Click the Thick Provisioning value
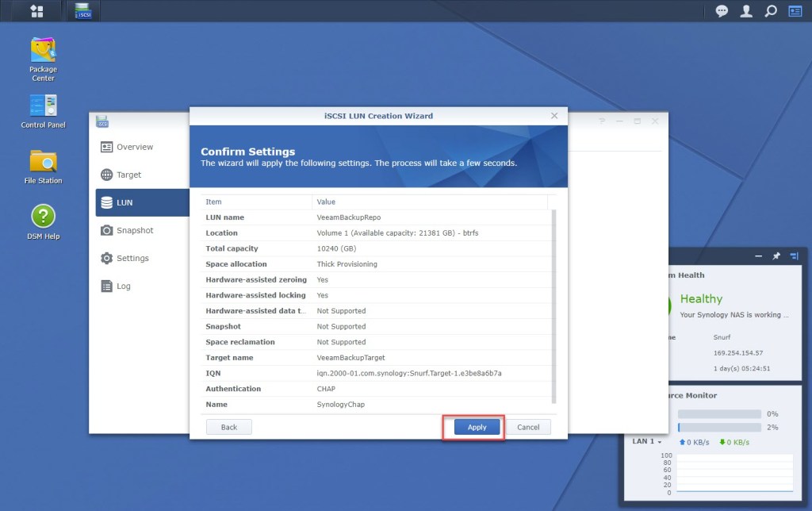This screenshot has height=511, width=812. pyautogui.click(x=347, y=263)
